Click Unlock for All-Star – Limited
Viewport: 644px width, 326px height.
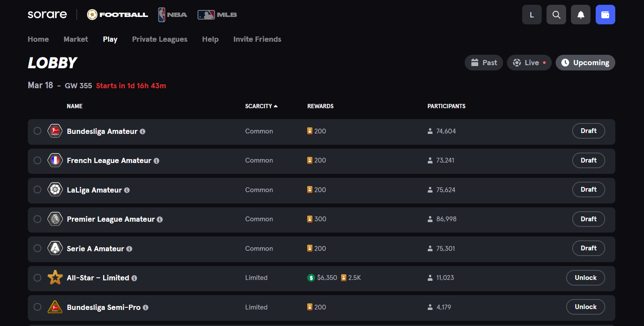[585, 278]
